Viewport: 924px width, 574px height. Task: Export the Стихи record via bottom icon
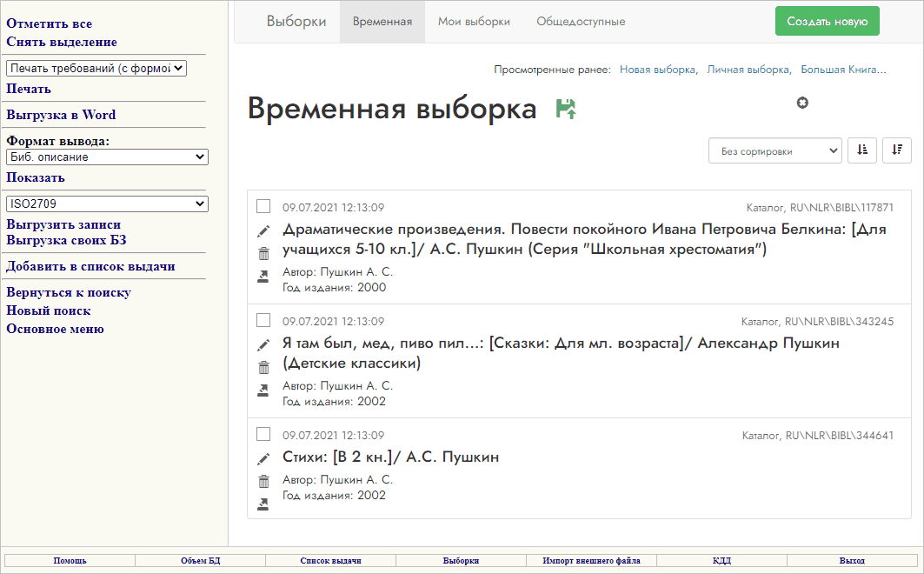point(263,504)
